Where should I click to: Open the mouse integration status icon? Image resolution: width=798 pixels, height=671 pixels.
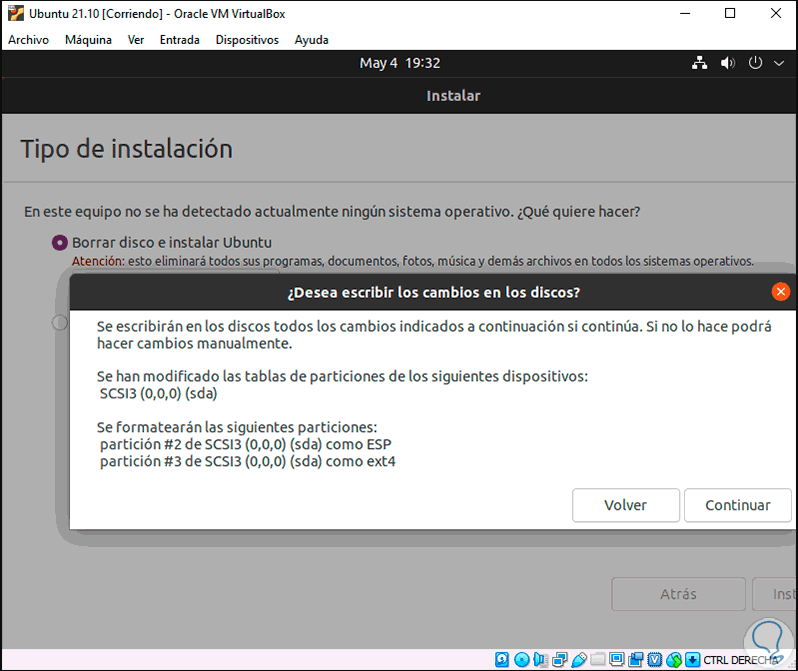pyautogui.click(x=674, y=660)
